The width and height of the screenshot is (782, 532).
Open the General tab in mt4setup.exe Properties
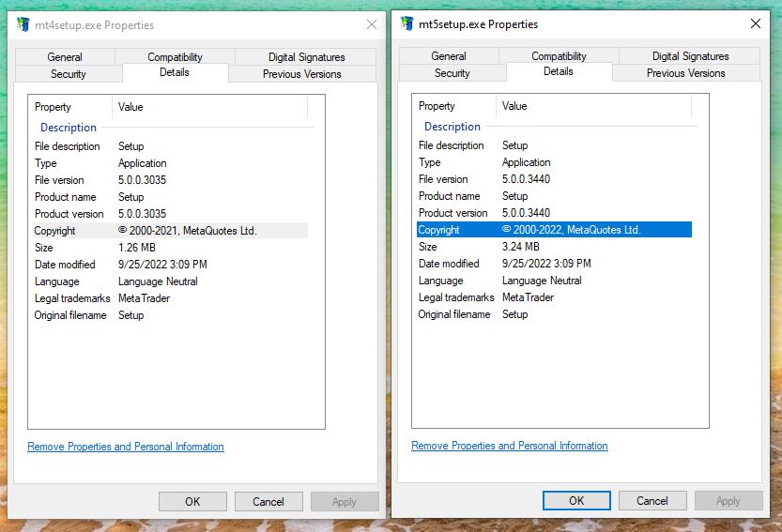click(65, 57)
